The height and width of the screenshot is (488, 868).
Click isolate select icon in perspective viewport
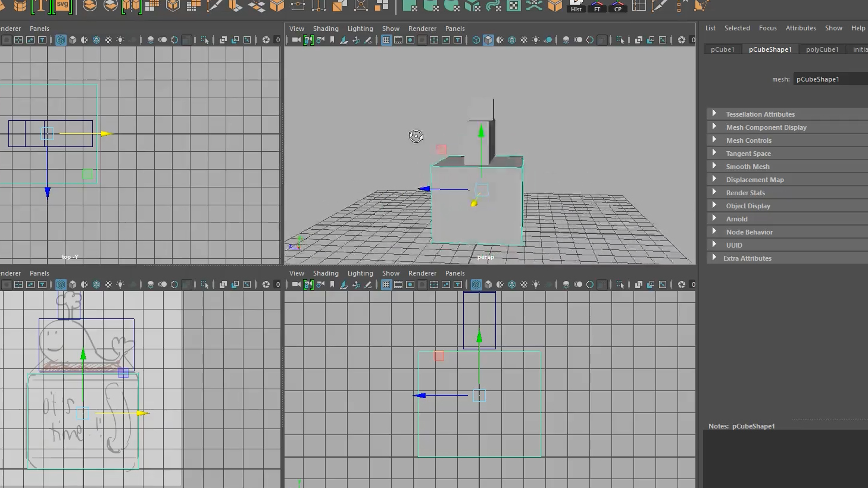(620, 40)
